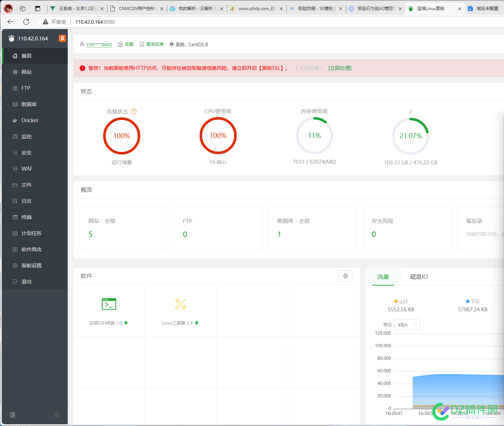The width and height of the screenshot is (504, 426).
Task: Click the WAF shield icon in sidebar
Action: (15, 169)
